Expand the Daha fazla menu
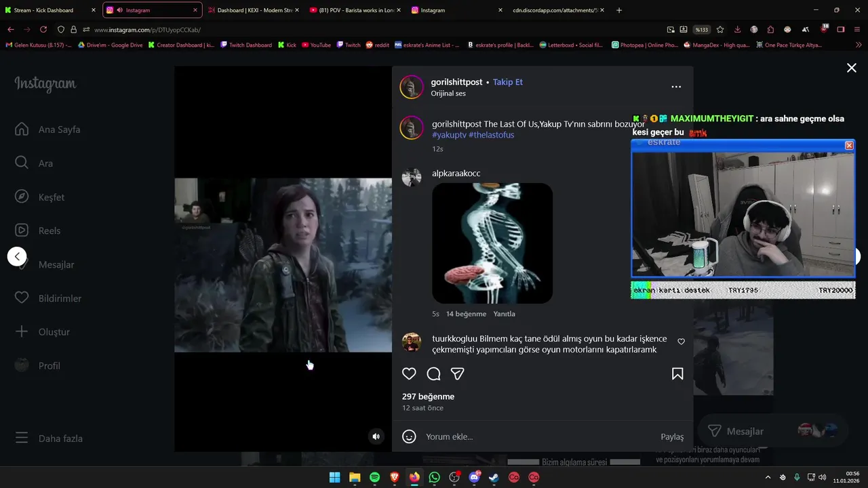 pos(48,439)
